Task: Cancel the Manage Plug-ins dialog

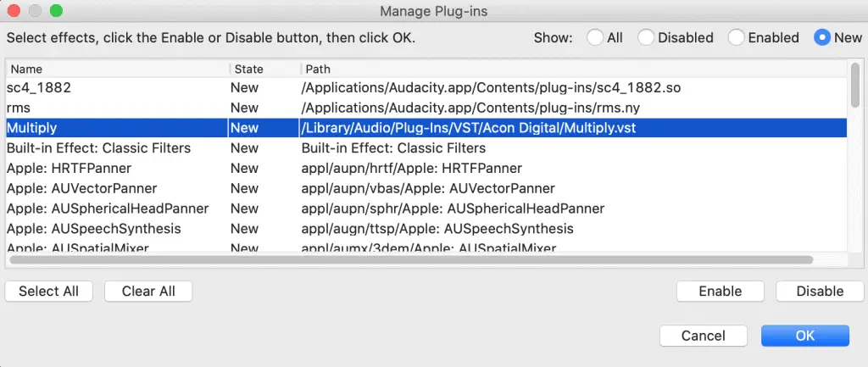Action: (x=703, y=336)
